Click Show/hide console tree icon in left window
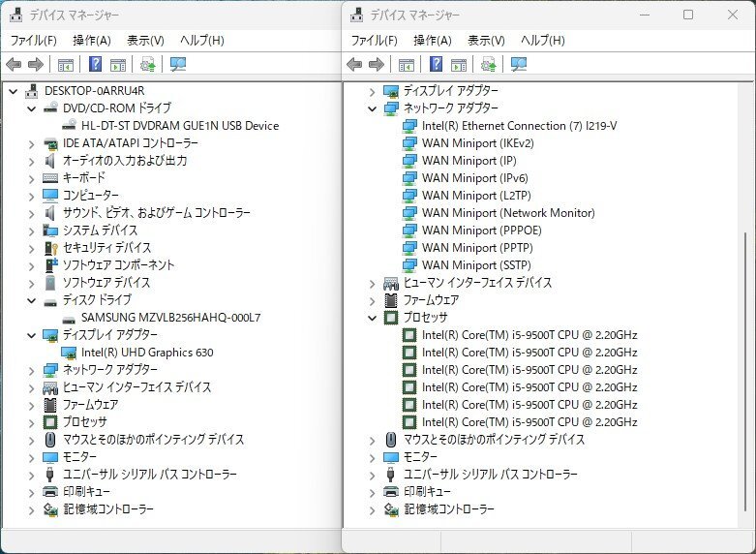The width and height of the screenshot is (756, 554). pos(66,64)
